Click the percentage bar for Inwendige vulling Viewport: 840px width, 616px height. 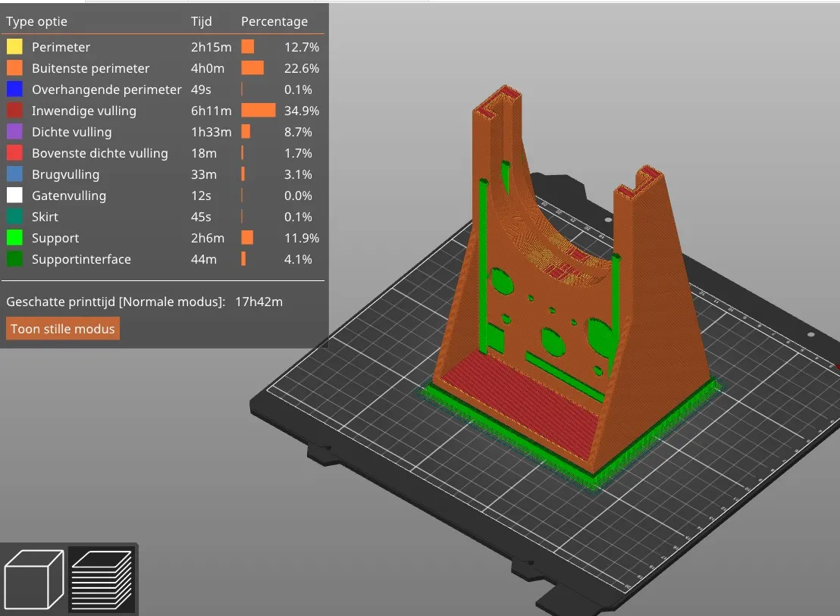259,111
